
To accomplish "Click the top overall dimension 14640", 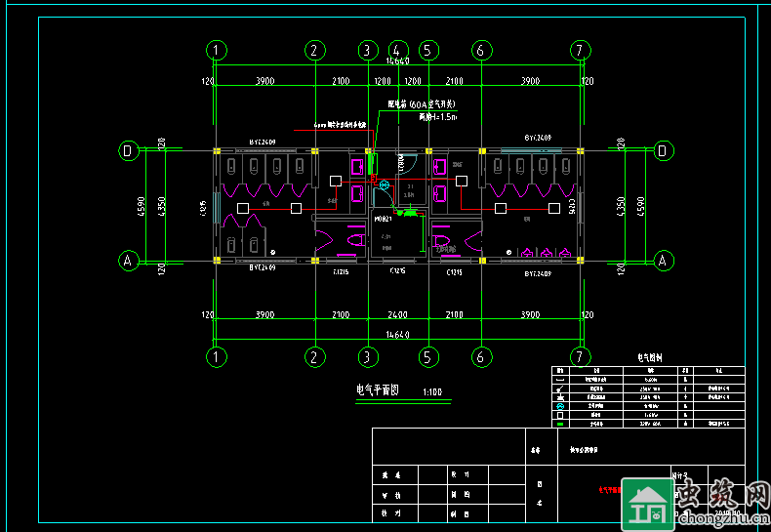I will pyautogui.click(x=398, y=61).
